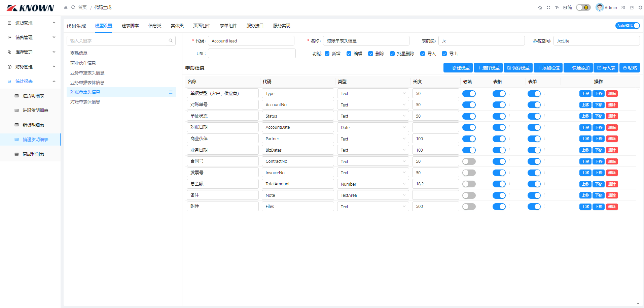Open the 商品利润表 sidebar menu item

[33, 154]
